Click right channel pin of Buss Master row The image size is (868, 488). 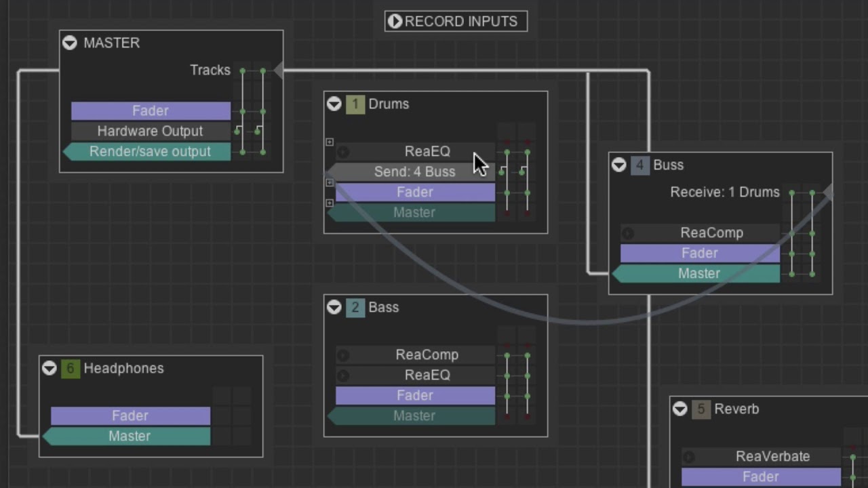click(x=812, y=274)
